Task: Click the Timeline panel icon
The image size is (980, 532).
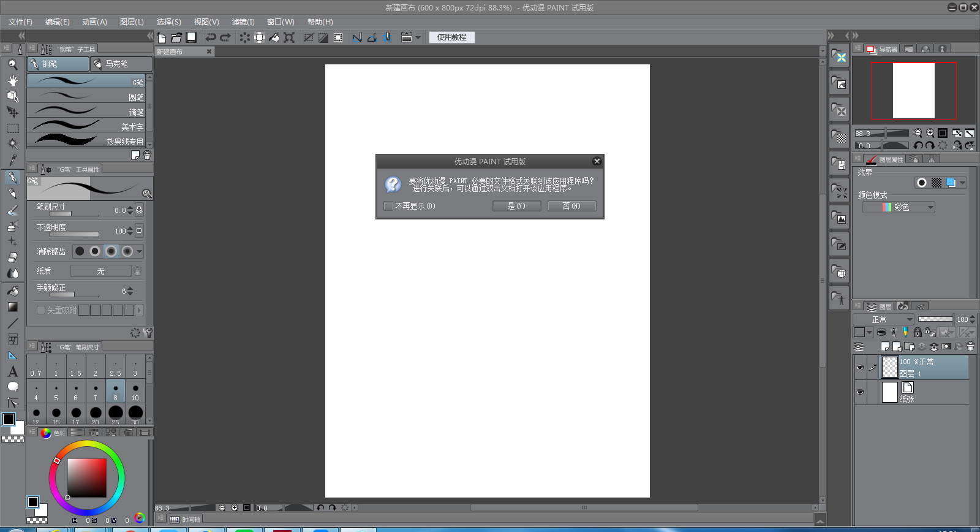Action: (x=175, y=519)
